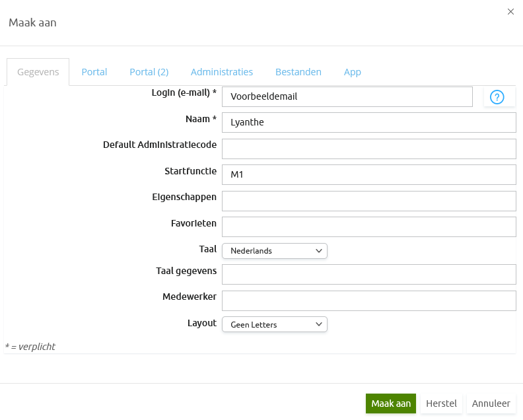Screen dimensions: 523x420
Task: Place cursor in the Medewerker field
Action: (368, 300)
